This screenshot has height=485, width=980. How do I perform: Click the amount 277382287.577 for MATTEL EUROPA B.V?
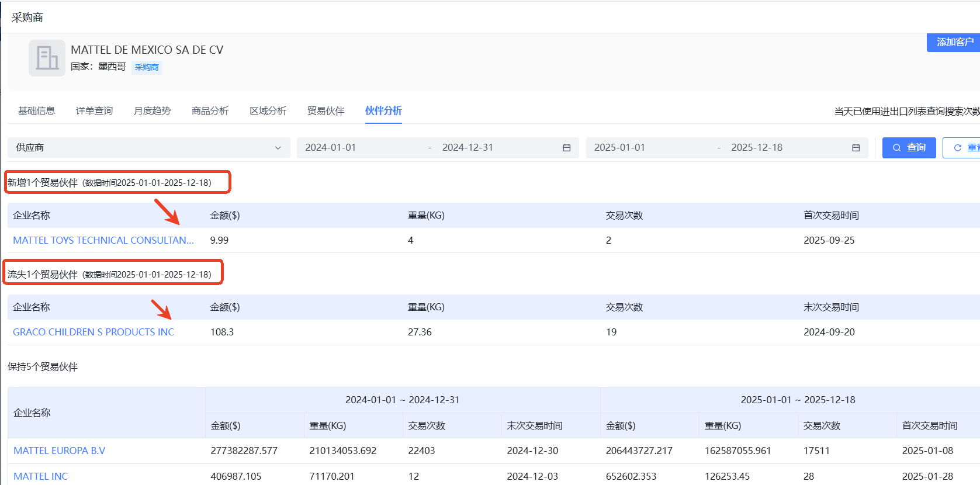click(244, 451)
